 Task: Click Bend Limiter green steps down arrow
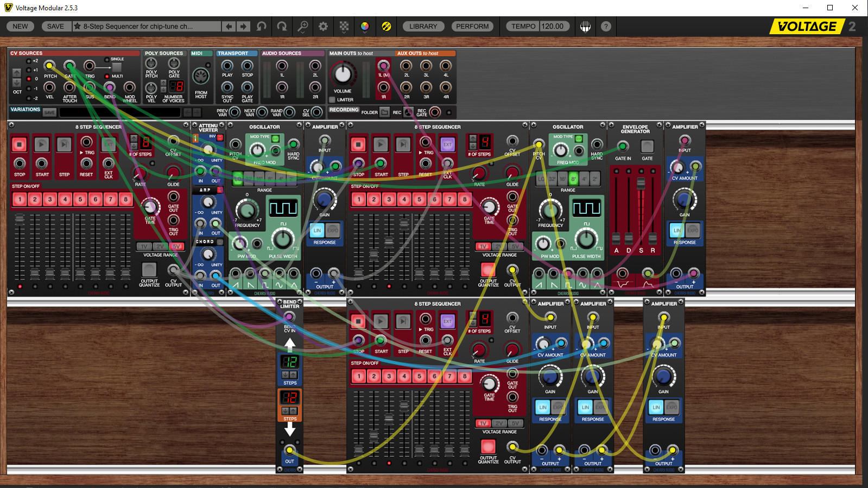[286, 375]
